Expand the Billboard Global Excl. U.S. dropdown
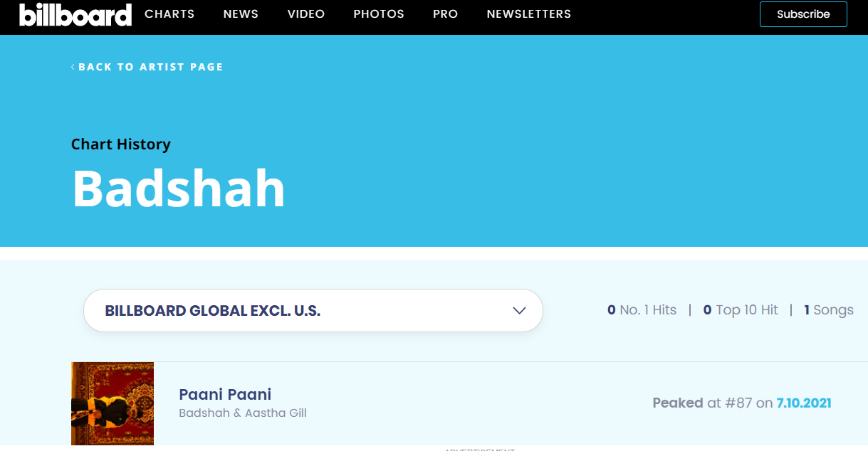868x451 pixels. [313, 310]
